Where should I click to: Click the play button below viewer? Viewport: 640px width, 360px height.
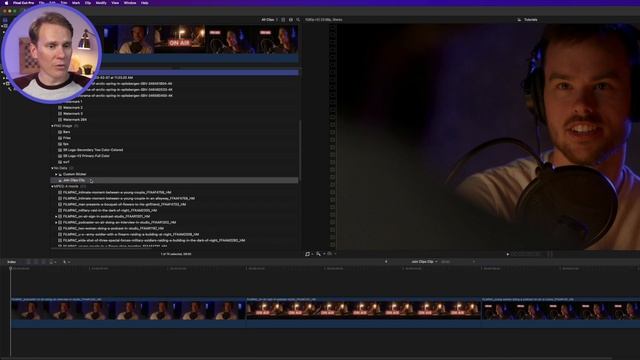click(x=508, y=254)
